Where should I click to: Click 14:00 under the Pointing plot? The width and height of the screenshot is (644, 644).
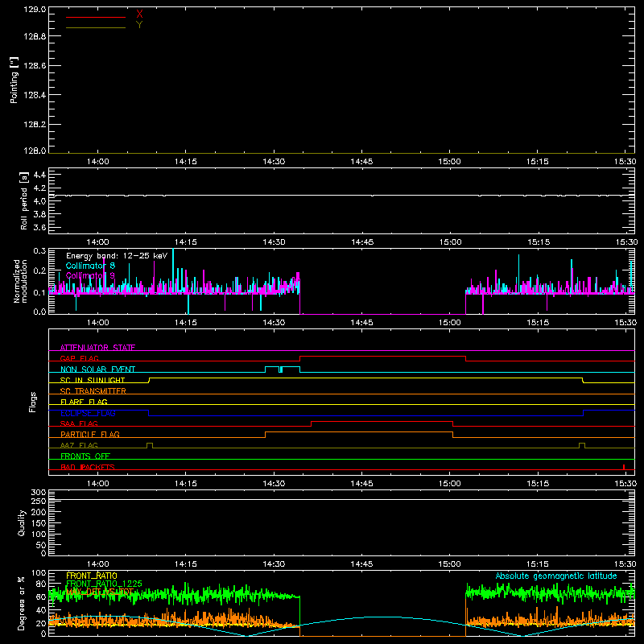[x=97, y=162]
